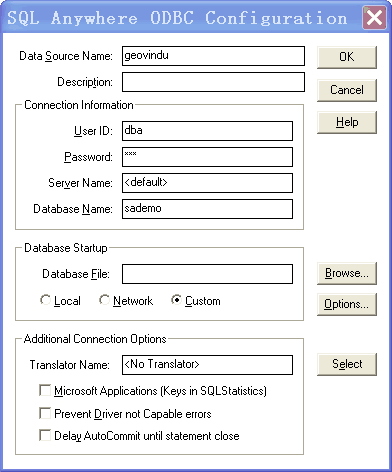Viewport: 392px width, 472px height.
Task: Select the Server Name field
Action: coord(207,183)
